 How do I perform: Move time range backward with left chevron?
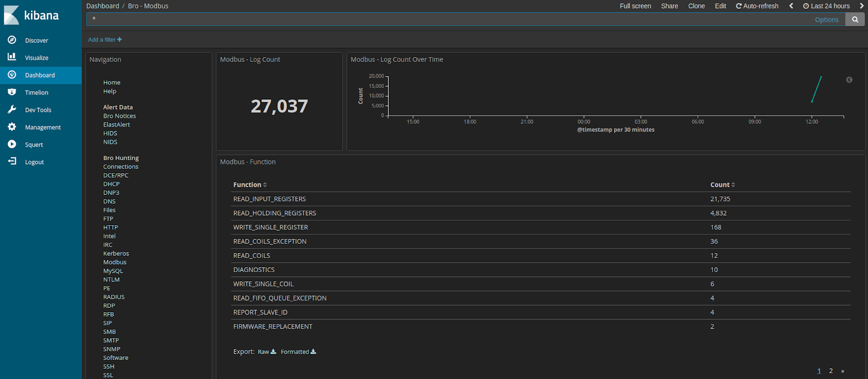click(791, 6)
